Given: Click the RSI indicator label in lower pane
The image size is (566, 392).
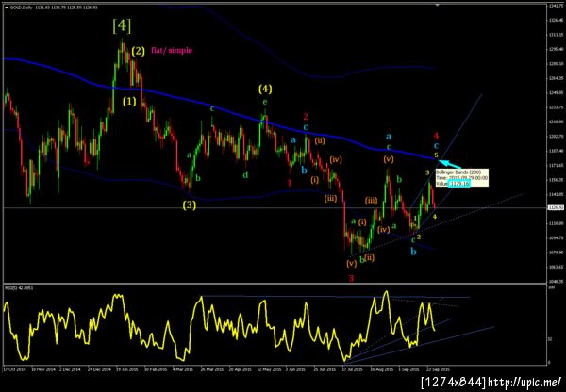Looking at the screenshot, I should (x=18, y=288).
